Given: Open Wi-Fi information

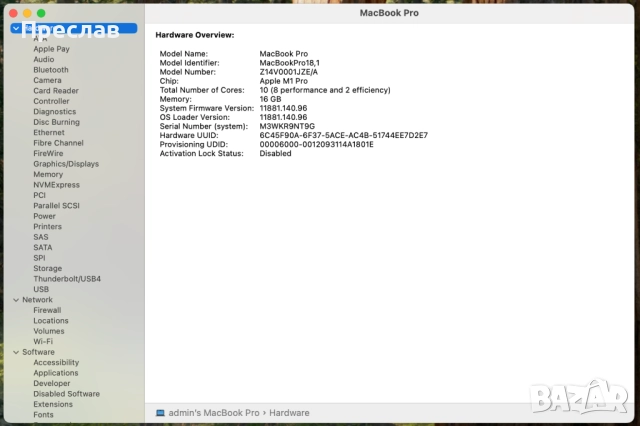Looking at the screenshot, I should pos(43,342).
